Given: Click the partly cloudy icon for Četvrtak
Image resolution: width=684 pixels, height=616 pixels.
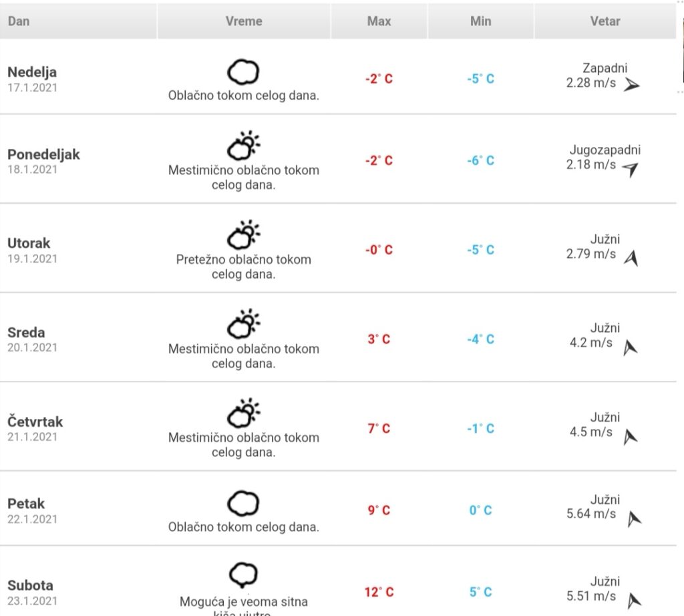Looking at the screenshot, I should 243,413.
